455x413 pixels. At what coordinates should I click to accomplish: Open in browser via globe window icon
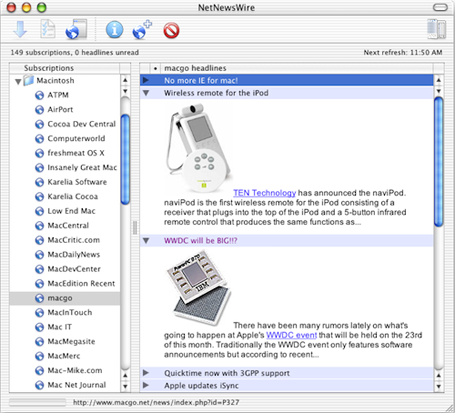tap(76, 29)
